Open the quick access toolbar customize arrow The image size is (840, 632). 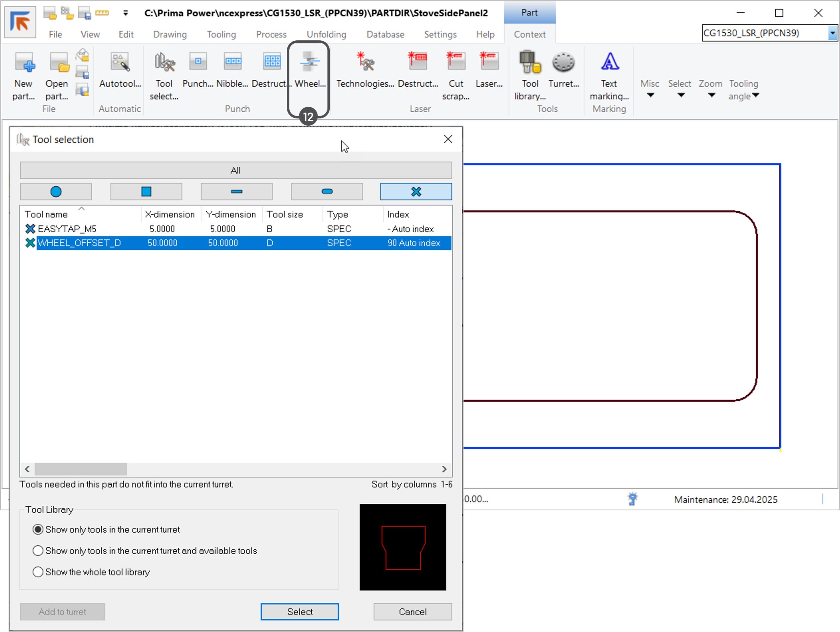click(126, 13)
